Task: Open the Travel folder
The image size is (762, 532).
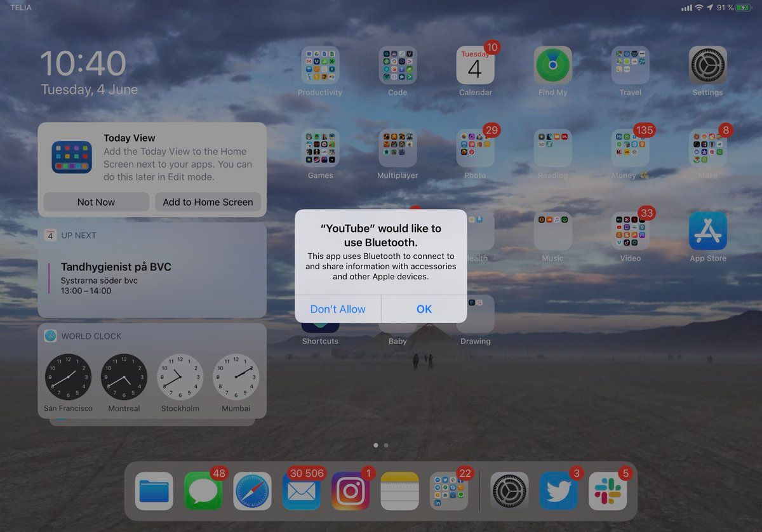Action: 631,65
